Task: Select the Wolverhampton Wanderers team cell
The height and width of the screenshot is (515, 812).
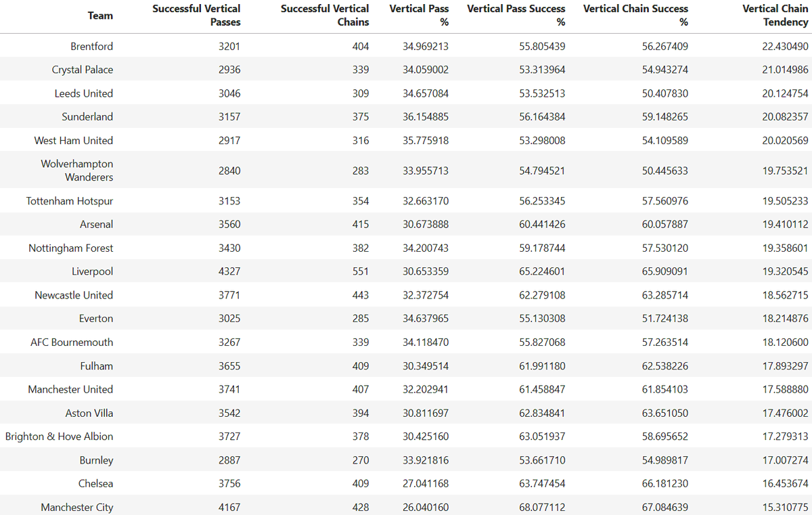Action: [77, 171]
